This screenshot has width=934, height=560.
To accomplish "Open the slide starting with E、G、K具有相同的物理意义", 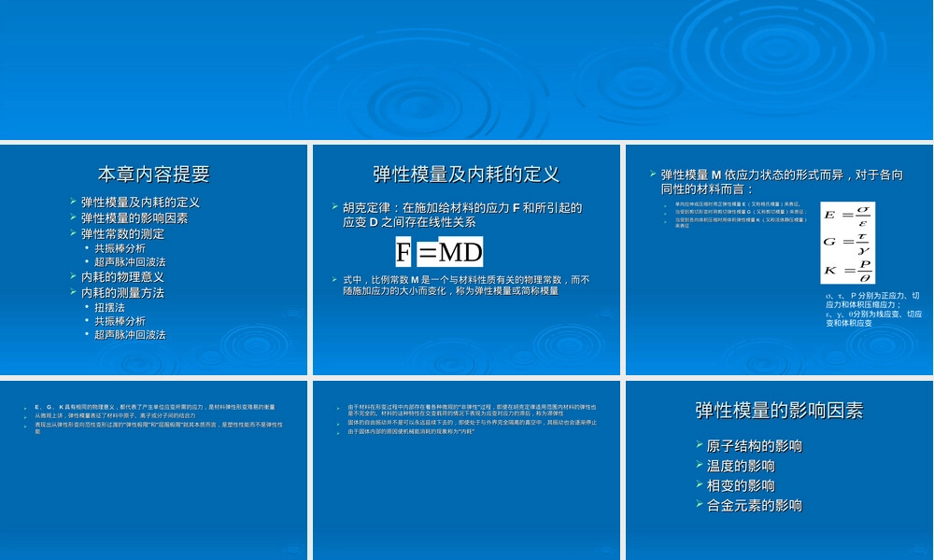I will click(153, 470).
